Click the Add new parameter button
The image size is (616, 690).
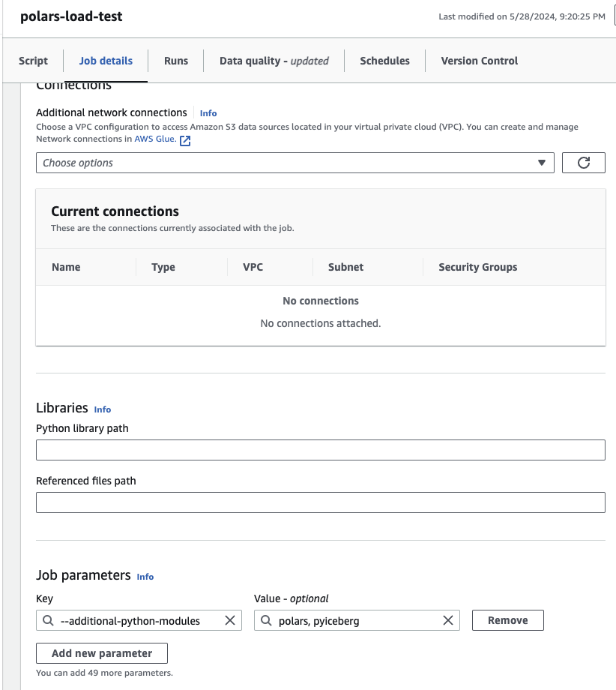(x=102, y=652)
